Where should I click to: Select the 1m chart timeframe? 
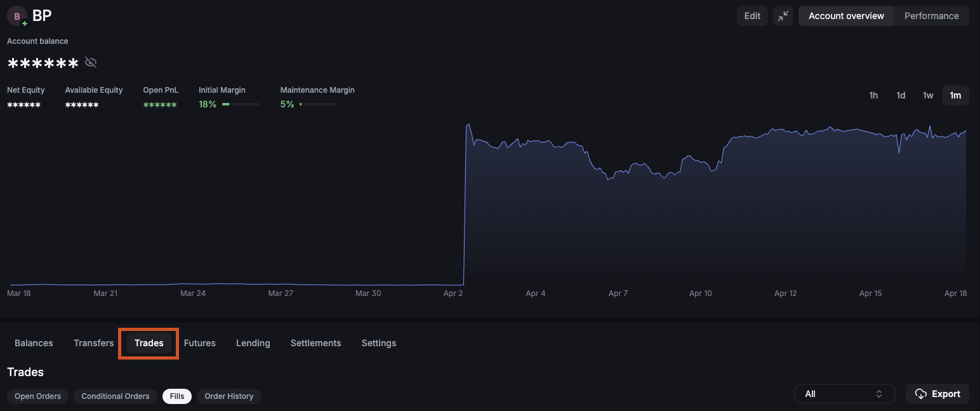[x=955, y=95]
